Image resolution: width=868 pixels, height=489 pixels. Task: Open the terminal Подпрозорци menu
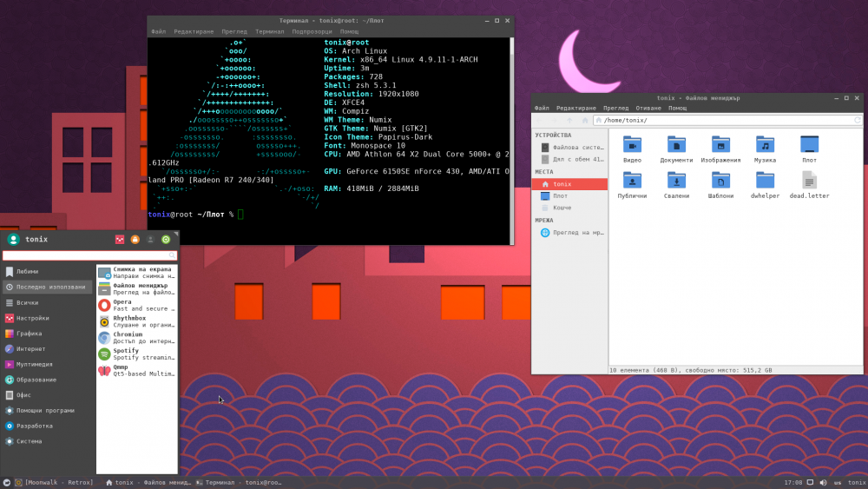click(x=312, y=31)
